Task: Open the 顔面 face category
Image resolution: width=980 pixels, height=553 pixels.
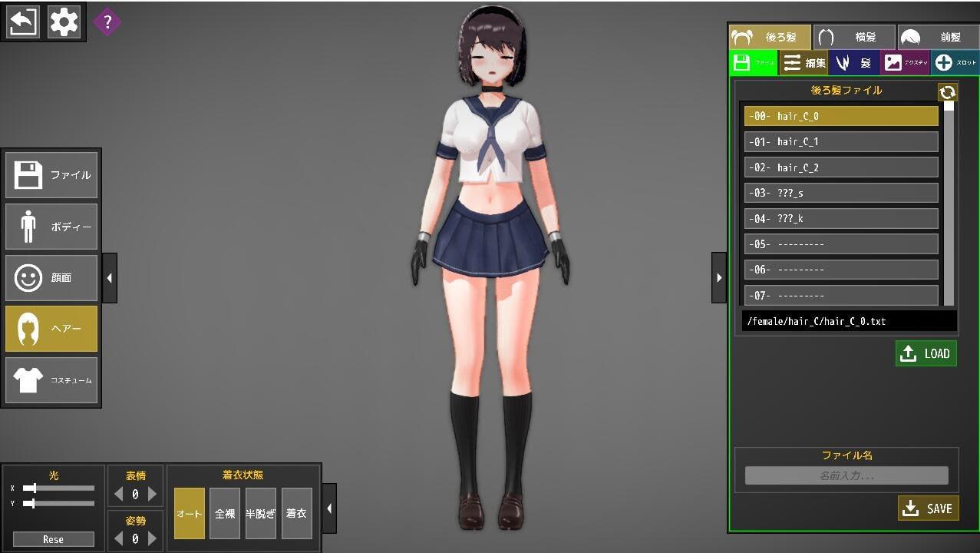Action: [x=51, y=278]
